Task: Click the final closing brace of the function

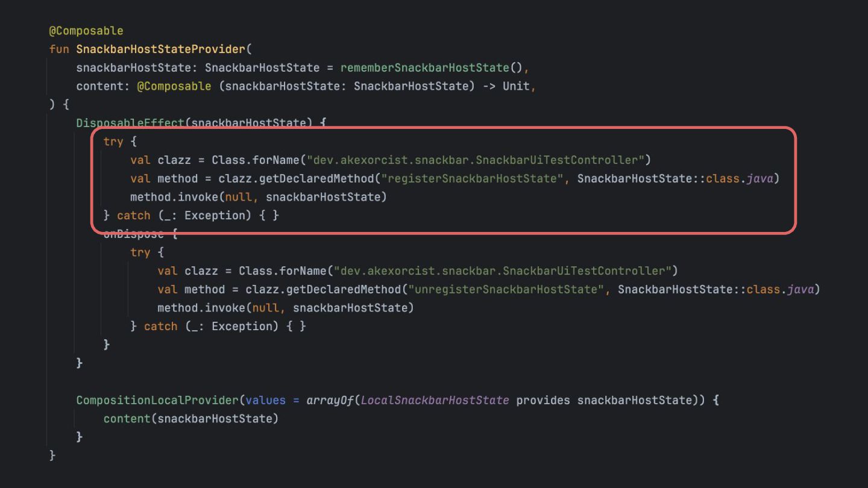Action: tap(52, 455)
